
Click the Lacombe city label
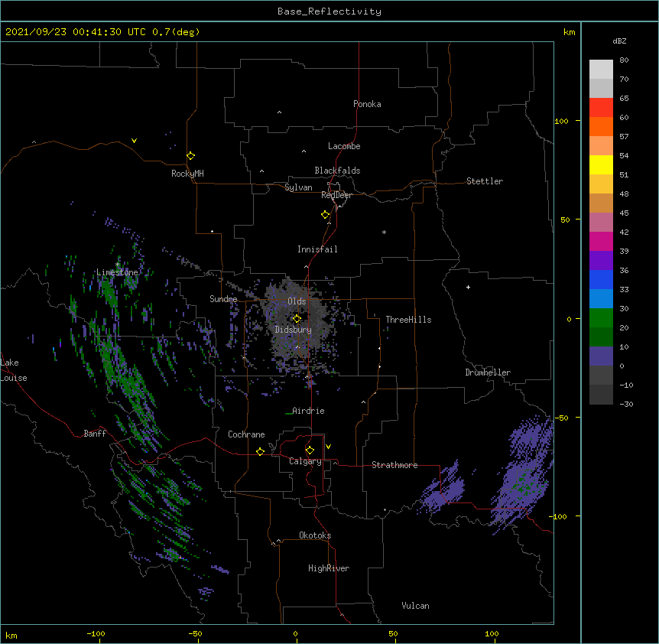pos(344,146)
